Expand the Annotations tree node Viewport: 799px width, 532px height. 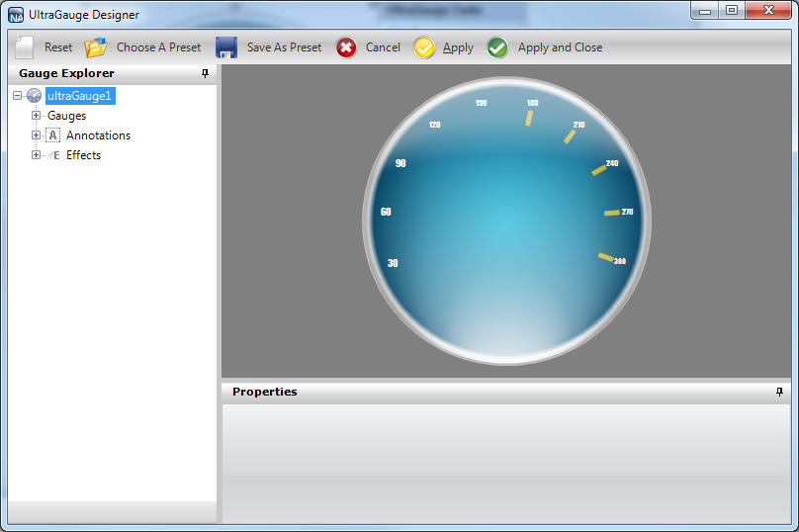tap(37, 135)
